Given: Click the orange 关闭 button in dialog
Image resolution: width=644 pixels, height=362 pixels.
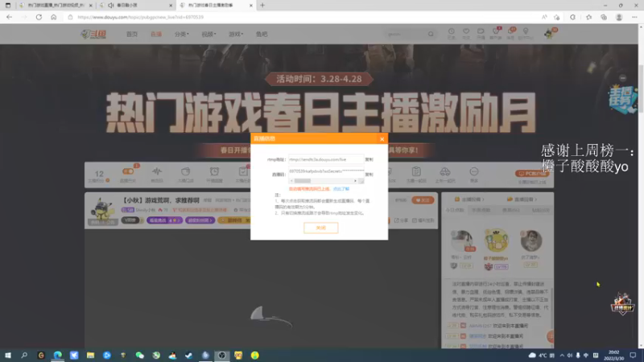Looking at the screenshot, I should pyautogui.click(x=320, y=228).
